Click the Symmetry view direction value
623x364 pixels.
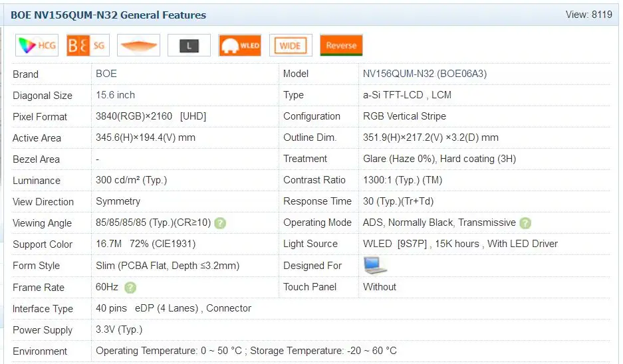coord(118,202)
